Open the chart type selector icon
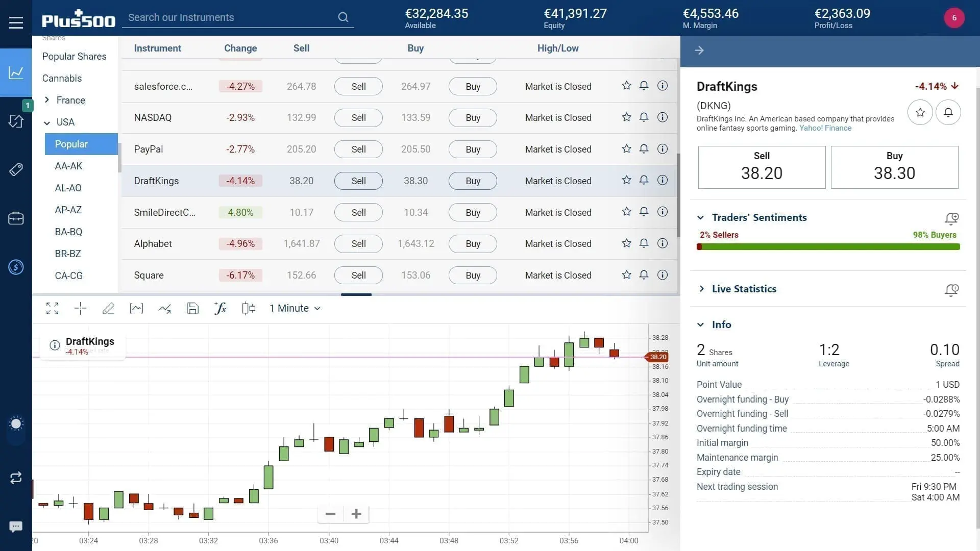 click(x=136, y=308)
